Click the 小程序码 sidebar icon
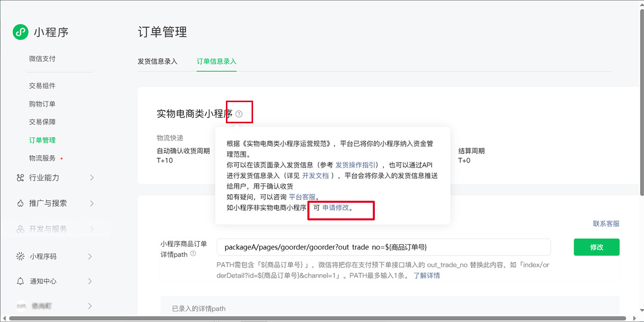Screen dimensions: 644x322 20,257
